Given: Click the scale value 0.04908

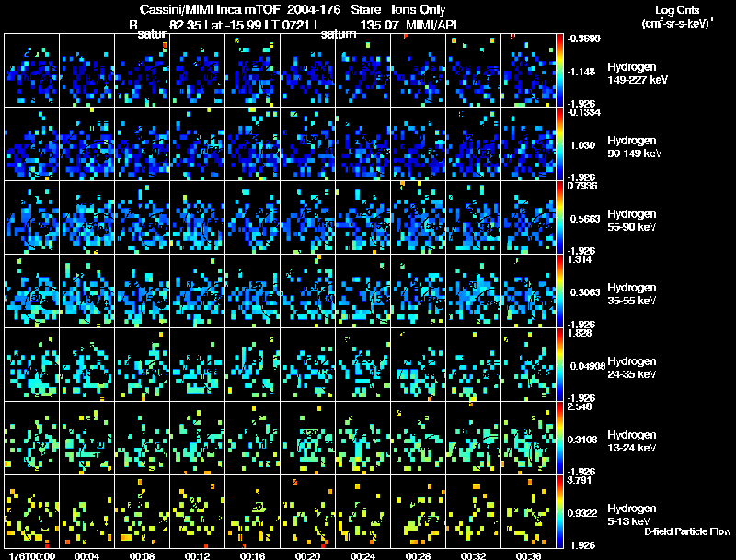Looking at the screenshot, I should point(587,366).
